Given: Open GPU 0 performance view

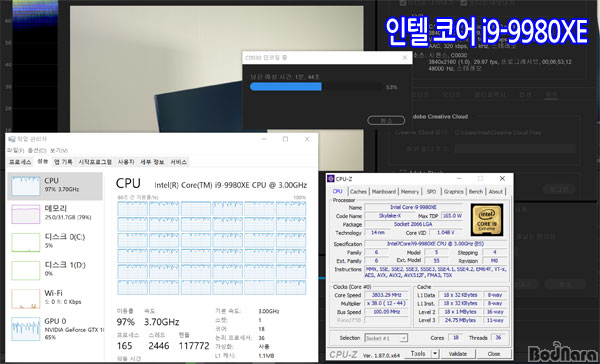Looking at the screenshot, I should (x=55, y=329).
